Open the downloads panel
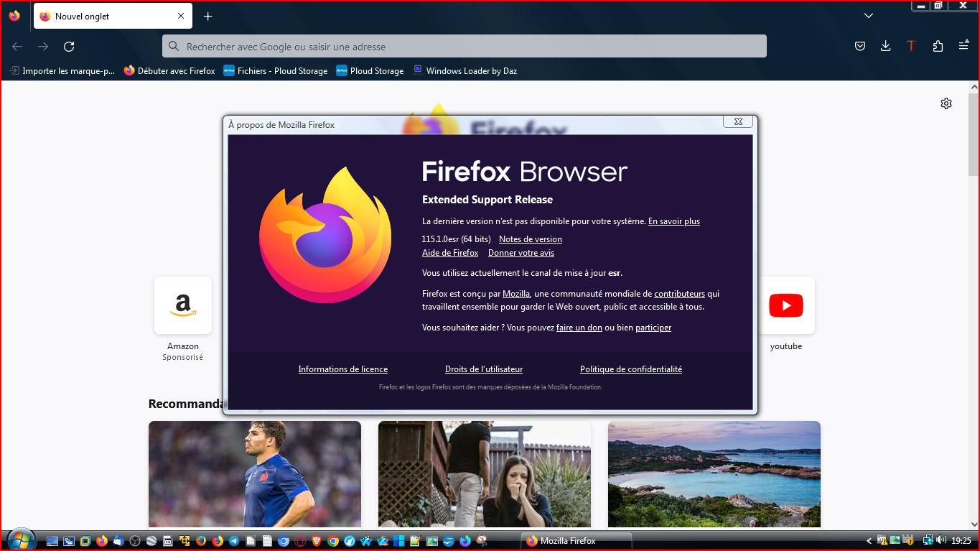Image resolution: width=980 pixels, height=551 pixels. (886, 46)
